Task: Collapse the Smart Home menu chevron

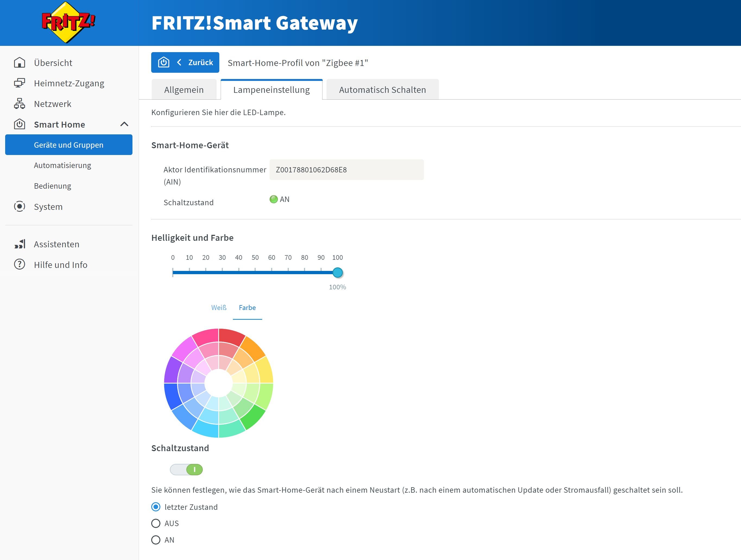Action: pyautogui.click(x=124, y=124)
